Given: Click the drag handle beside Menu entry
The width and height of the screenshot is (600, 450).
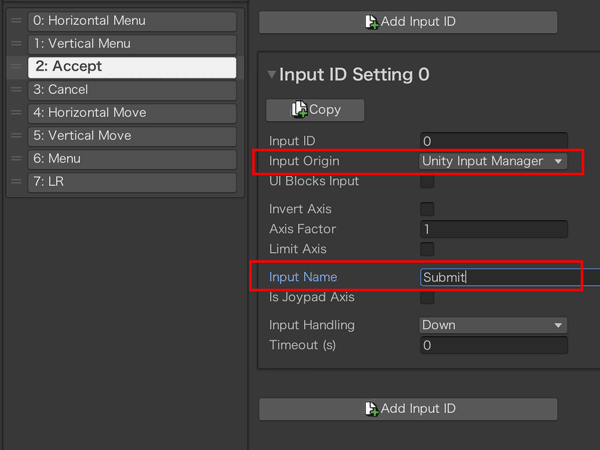Looking at the screenshot, I should [x=16, y=158].
